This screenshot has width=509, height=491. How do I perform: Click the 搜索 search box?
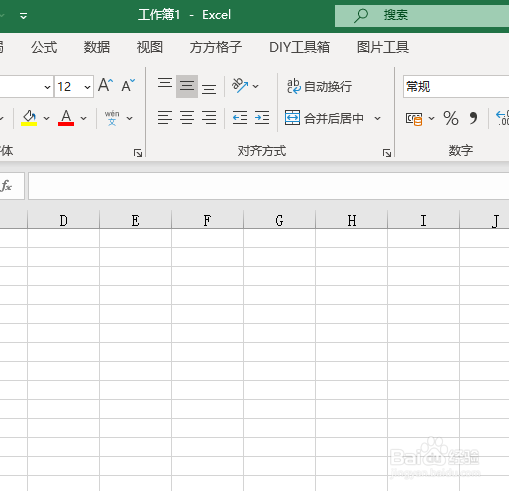(x=422, y=15)
